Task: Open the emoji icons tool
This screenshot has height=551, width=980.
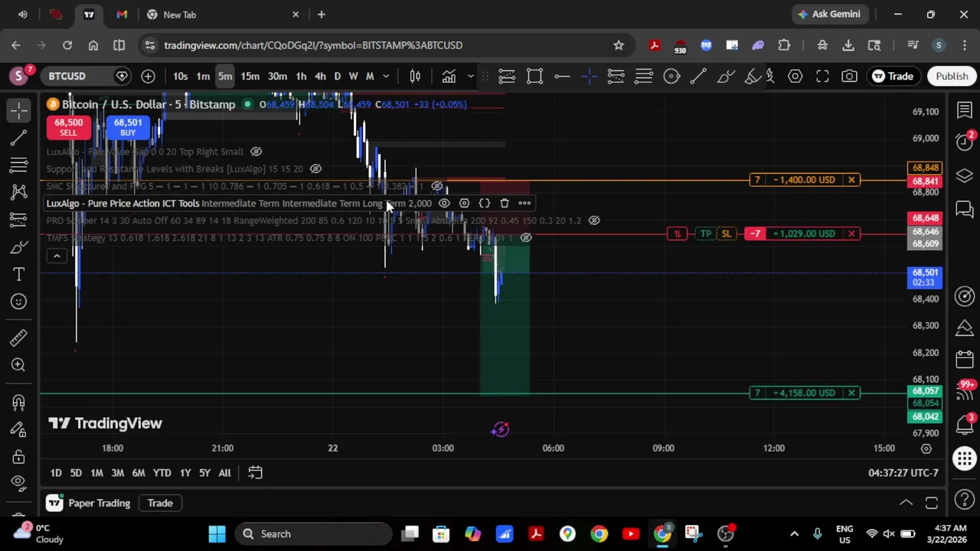Action: point(19,302)
